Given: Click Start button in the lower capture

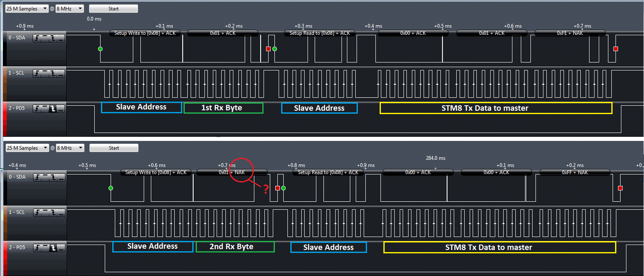Looking at the screenshot, I should point(114,148).
